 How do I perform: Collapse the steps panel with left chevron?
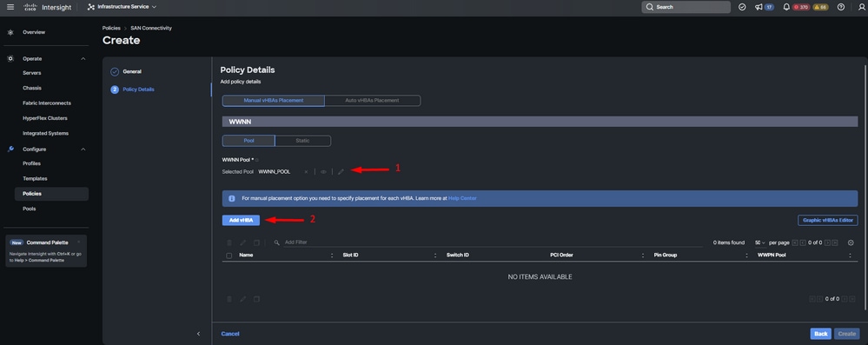tap(199, 334)
